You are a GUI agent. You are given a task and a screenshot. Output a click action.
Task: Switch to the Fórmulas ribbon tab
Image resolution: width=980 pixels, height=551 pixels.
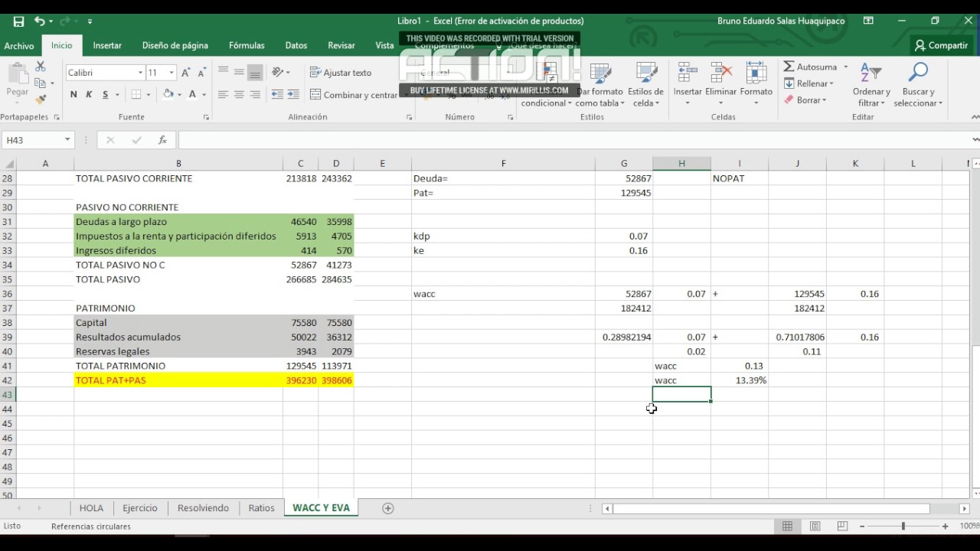click(247, 46)
